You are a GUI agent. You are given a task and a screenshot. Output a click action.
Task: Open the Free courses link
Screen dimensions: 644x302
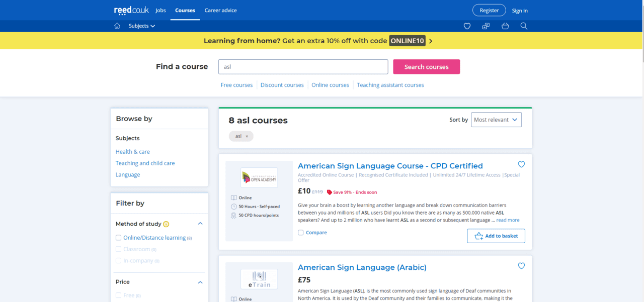pos(236,85)
